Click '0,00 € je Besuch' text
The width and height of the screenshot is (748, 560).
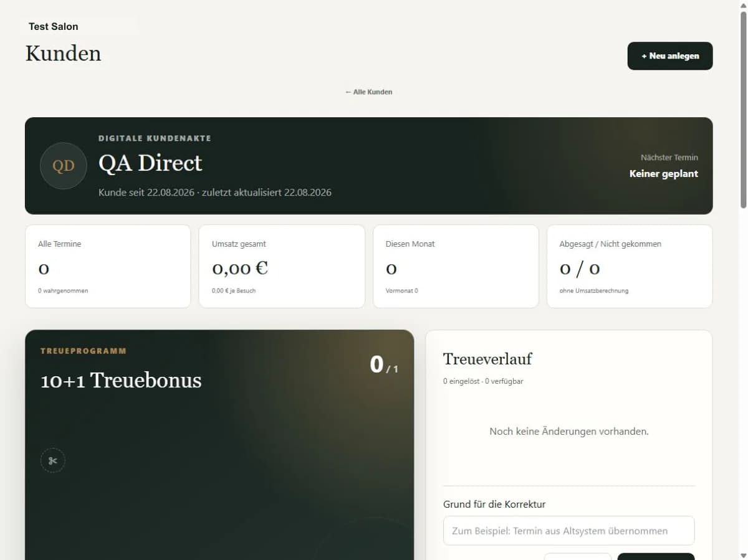coord(234,291)
